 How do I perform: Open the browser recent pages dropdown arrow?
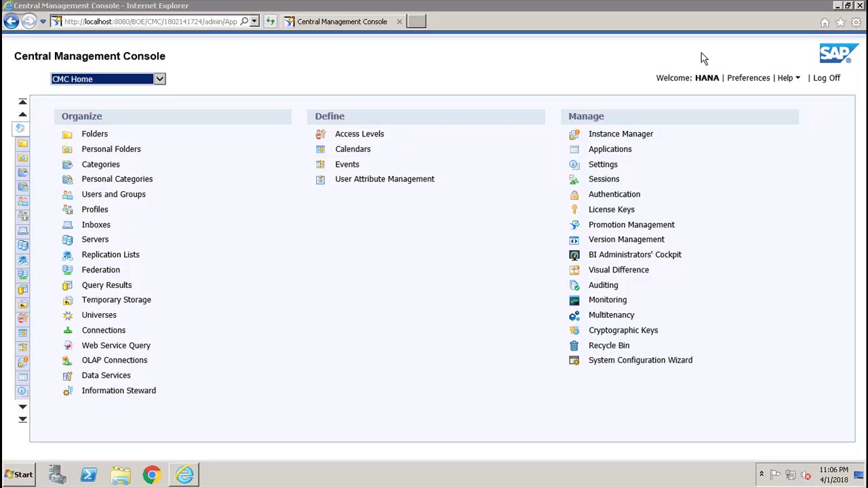click(x=43, y=22)
